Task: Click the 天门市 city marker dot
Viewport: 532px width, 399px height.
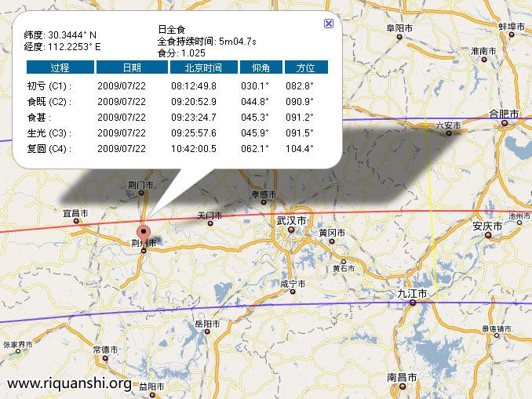Action: [x=210, y=223]
